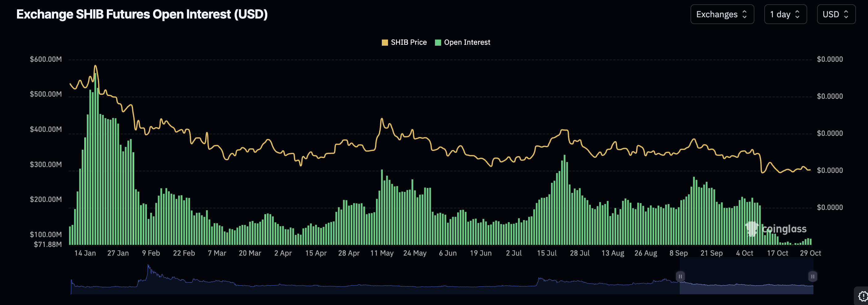
Task: Toggle the SHIB Price series via its legend
Action: (409, 42)
